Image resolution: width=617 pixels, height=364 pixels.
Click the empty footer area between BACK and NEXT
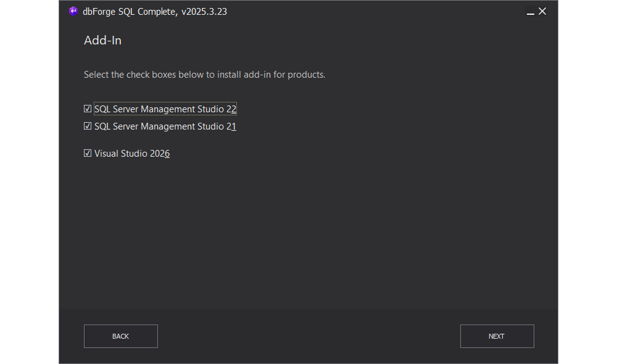308,336
